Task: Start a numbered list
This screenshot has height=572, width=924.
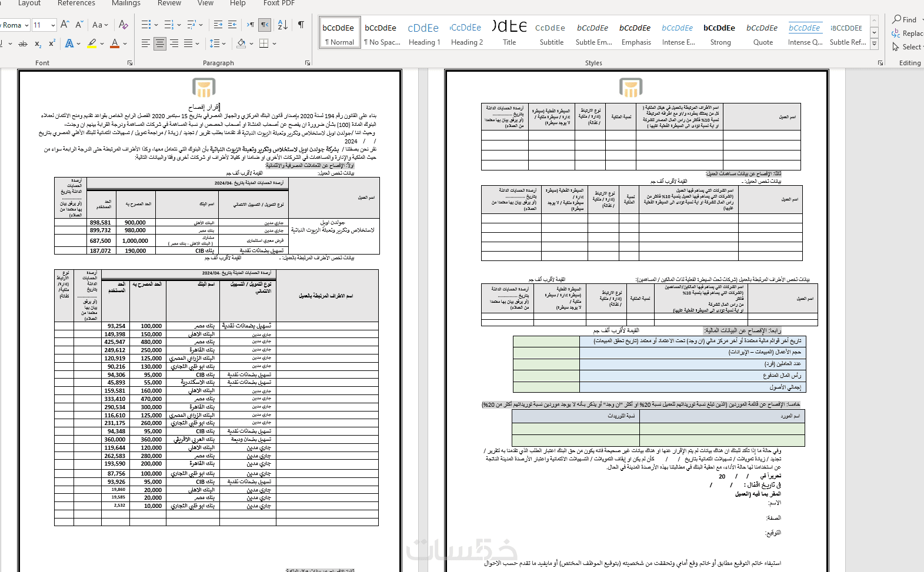Action: point(169,25)
